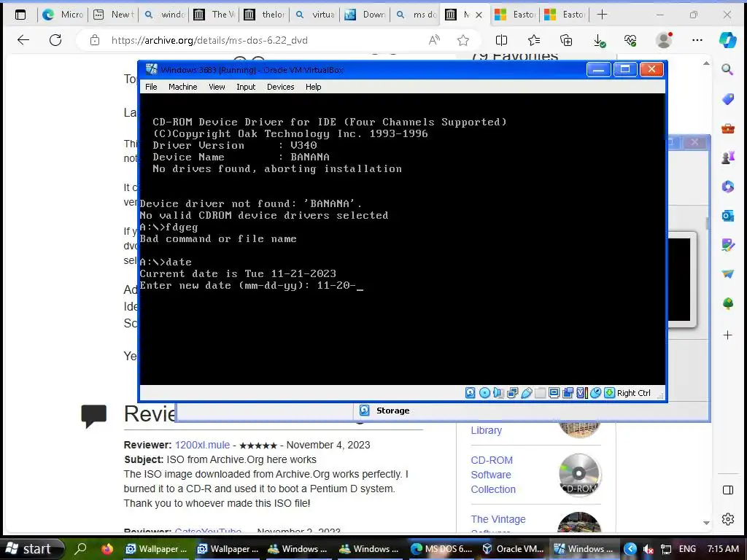Open the tab actions menu button

point(20,15)
